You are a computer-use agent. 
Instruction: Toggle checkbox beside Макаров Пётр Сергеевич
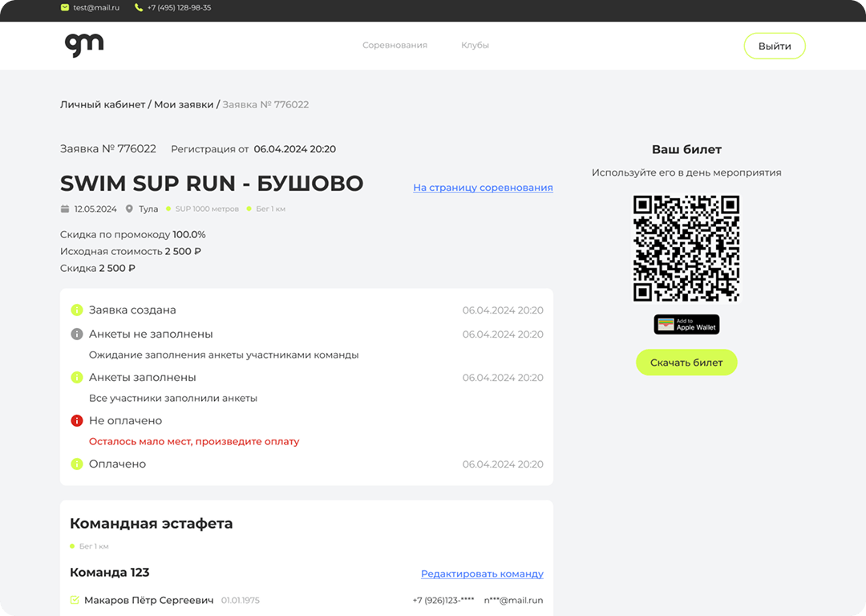[75, 600]
